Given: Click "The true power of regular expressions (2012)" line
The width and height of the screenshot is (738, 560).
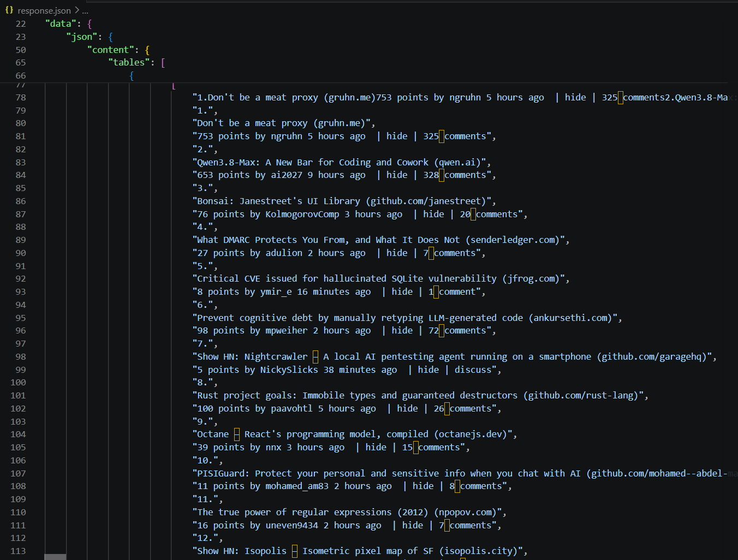Looking at the screenshot, I should pyautogui.click(x=350, y=513).
